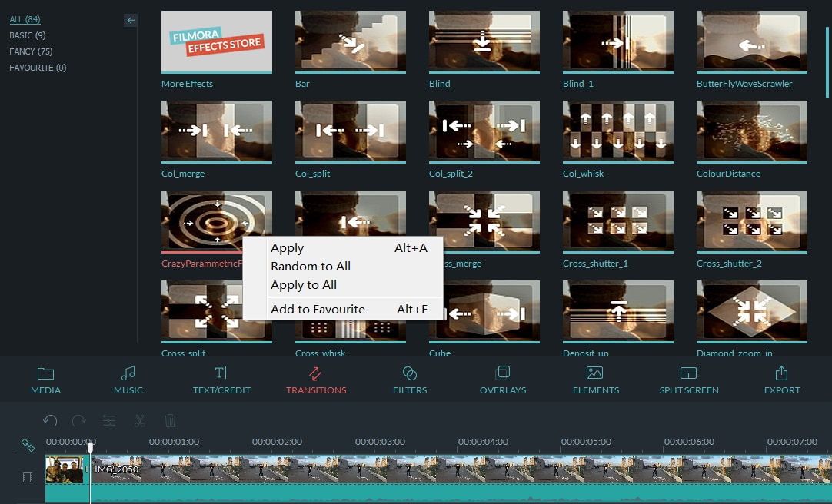Select the Cross_shutter_1 transition thumbnail
This screenshot has width=832, height=504.
pos(617,221)
